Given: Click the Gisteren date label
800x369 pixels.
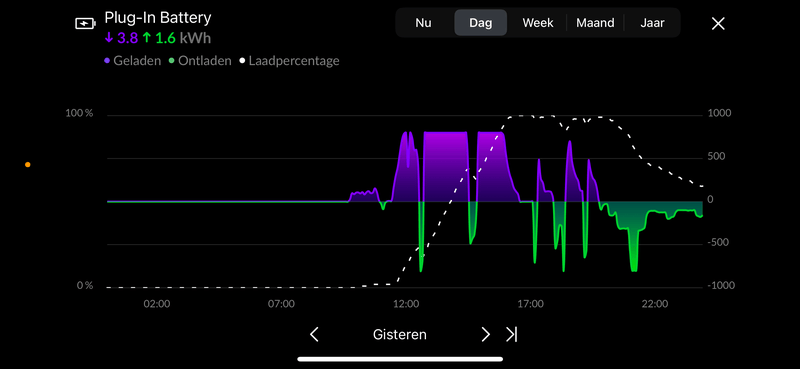Looking at the screenshot, I should click(399, 335).
